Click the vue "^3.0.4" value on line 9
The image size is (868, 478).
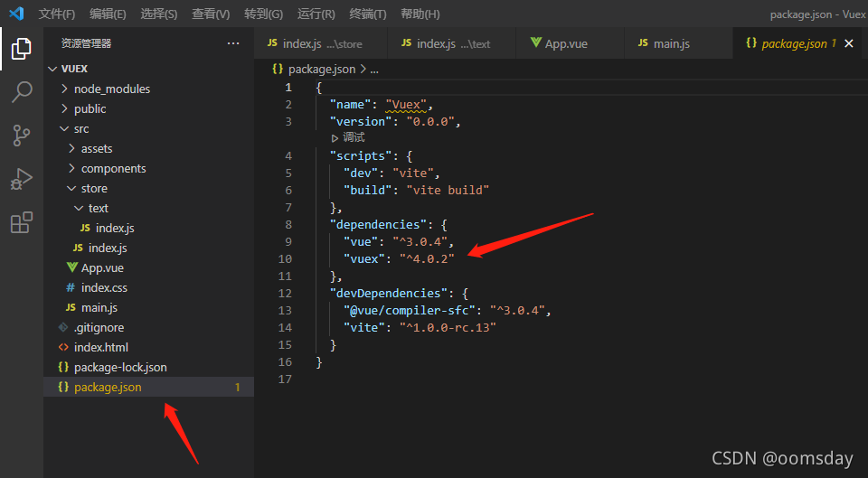coord(420,242)
